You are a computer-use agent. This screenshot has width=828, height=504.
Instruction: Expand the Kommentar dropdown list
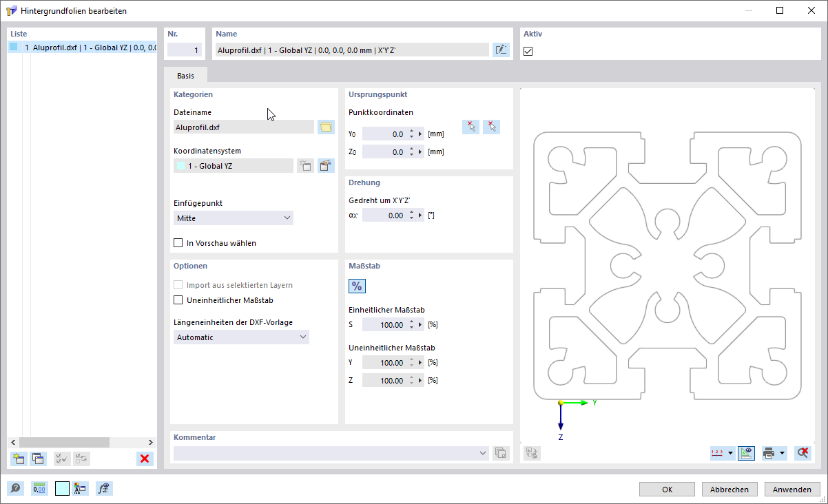pos(482,454)
